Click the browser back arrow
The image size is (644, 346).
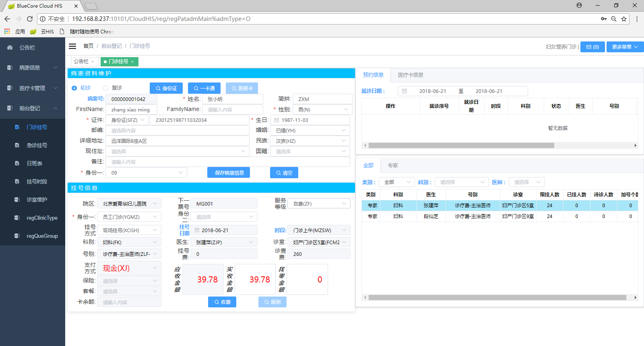coord(7,19)
